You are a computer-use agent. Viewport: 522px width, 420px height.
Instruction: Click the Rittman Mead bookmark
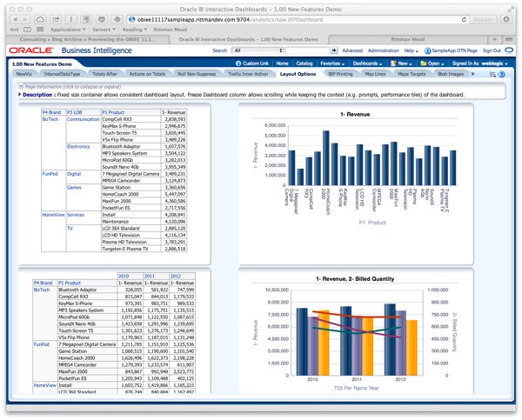(x=171, y=30)
